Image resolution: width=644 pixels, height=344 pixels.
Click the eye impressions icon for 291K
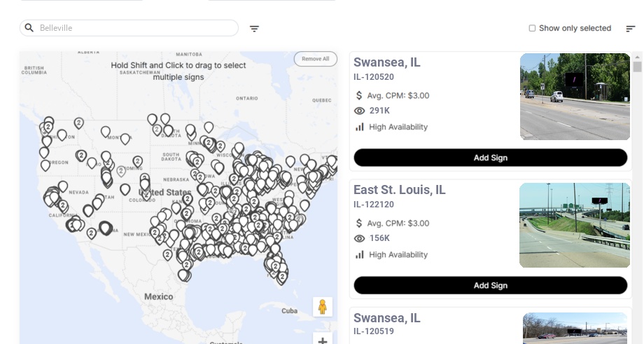click(x=360, y=111)
